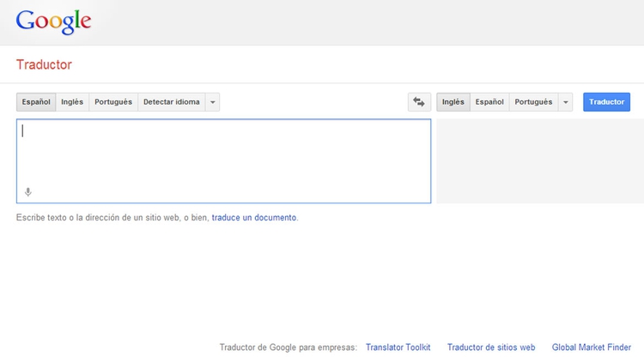Image resolution: width=644 pixels, height=362 pixels.
Task: Swap the source and target languages
Action: click(419, 102)
